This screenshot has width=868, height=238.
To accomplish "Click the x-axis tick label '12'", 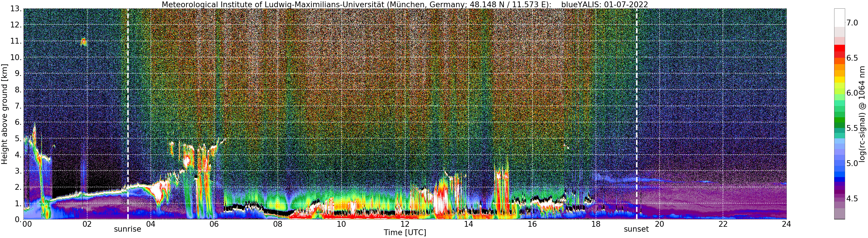I will [x=405, y=224].
